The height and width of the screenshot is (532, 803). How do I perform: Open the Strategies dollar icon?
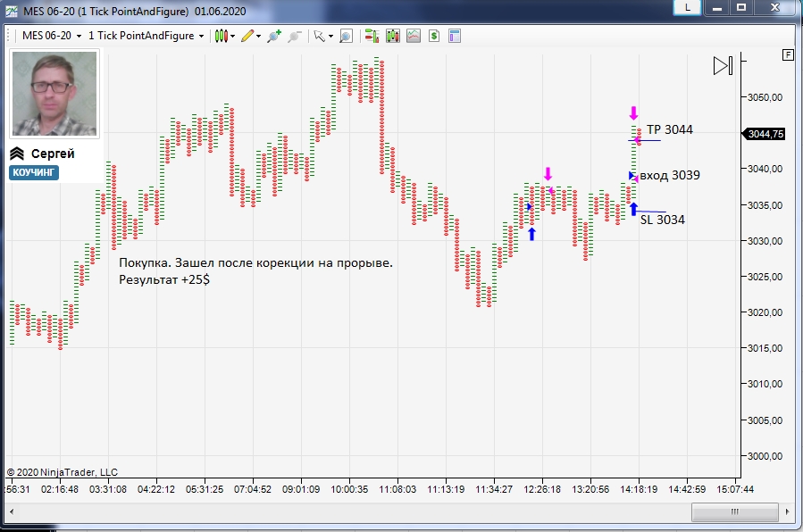click(434, 36)
